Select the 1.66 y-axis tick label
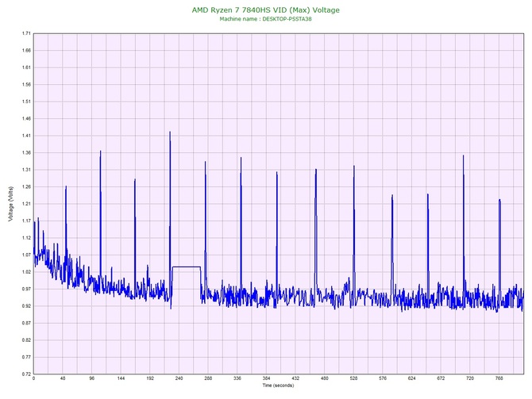Image resolution: width=532 pixels, height=399 pixels. (x=26, y=51)
